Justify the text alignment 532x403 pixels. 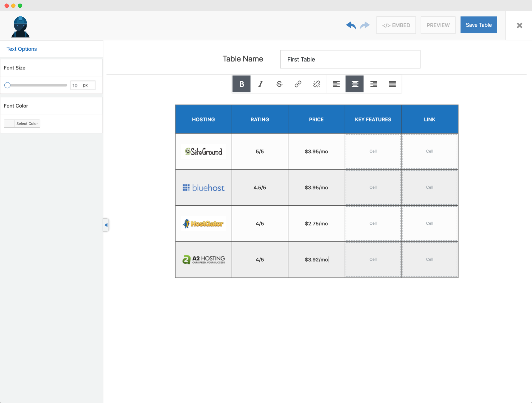pyautogui.click(x=392, y=84)
